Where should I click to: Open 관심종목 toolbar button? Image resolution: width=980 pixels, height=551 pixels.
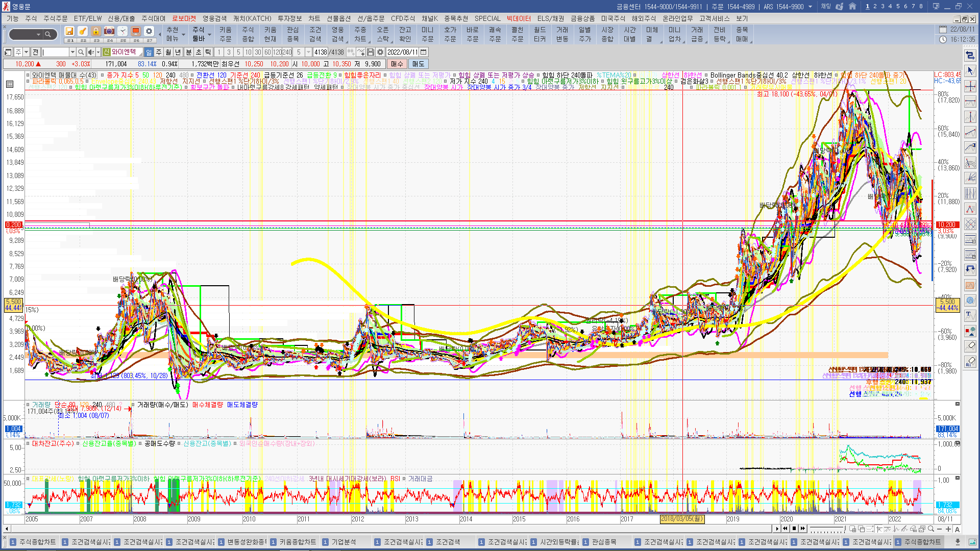click(292, 34)
